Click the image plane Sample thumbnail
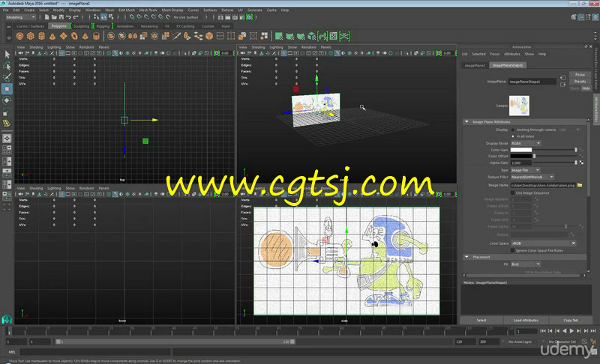This screenshot has width=600, height=364. click(x=519, y=106)
